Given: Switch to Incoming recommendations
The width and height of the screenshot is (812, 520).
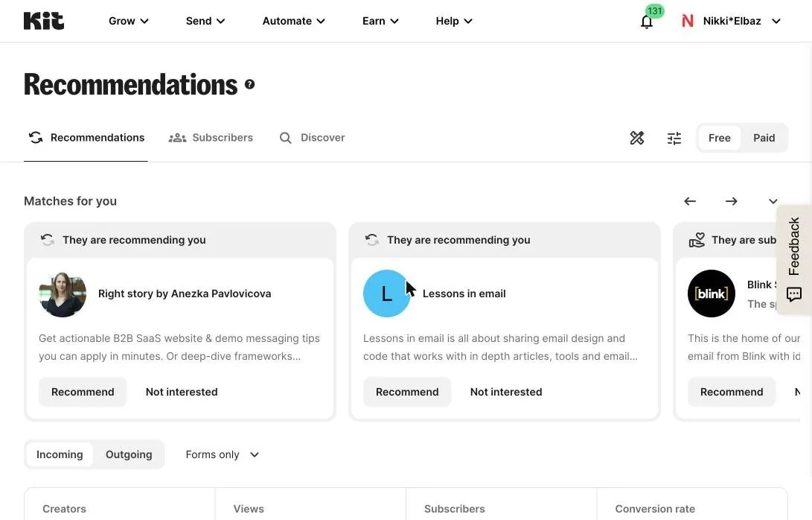Looking at the screenshot, I should 60,454.
